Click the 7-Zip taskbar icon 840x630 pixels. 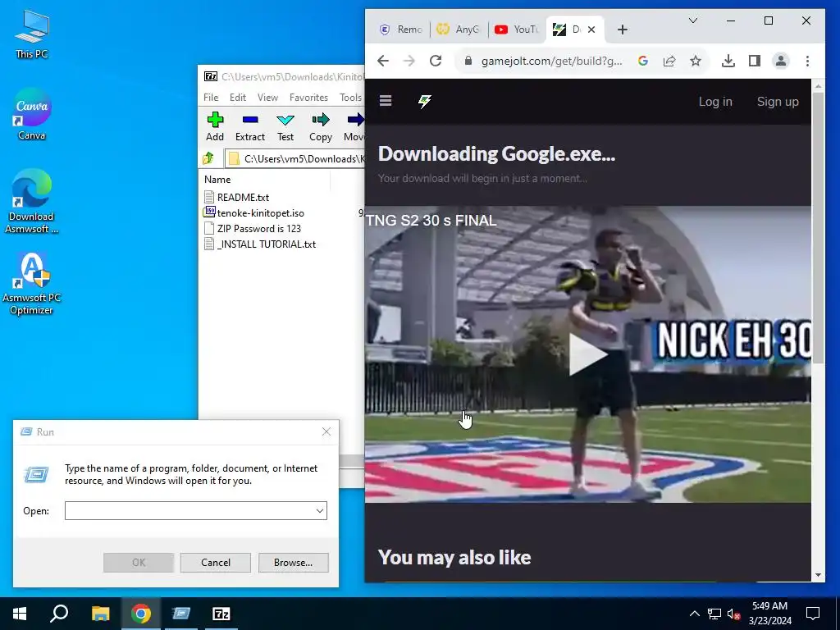click(x=221, y=614)
